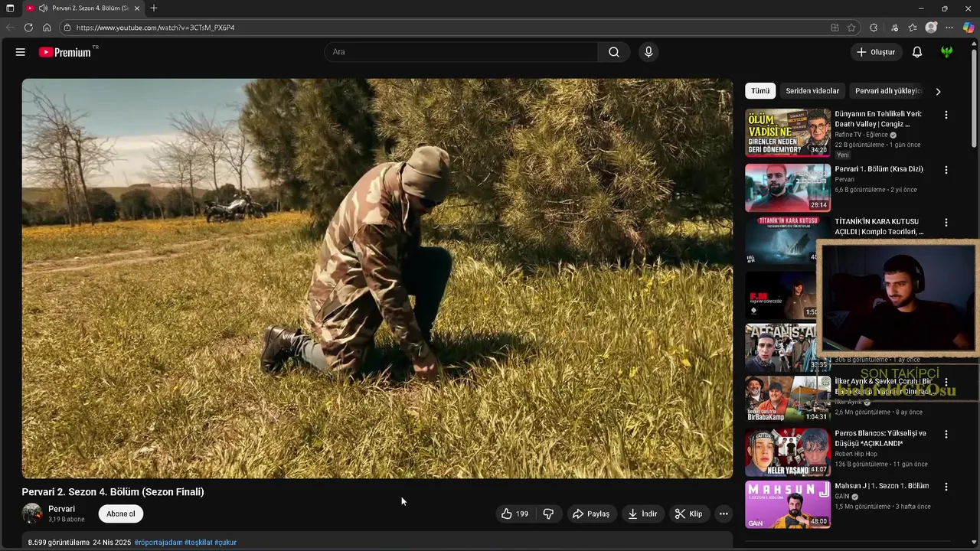Open options for Mahsun J video
980x551 pixels.
pos(946,487)
